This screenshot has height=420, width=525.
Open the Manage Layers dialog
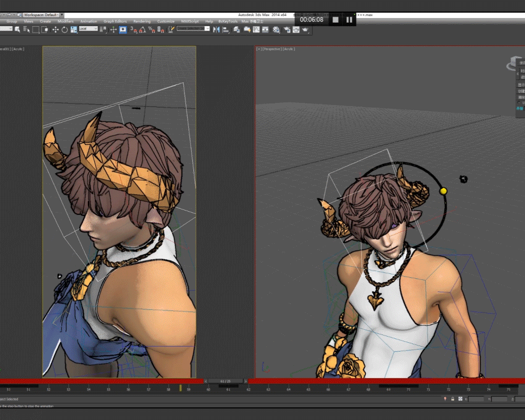tap(237, 29)
